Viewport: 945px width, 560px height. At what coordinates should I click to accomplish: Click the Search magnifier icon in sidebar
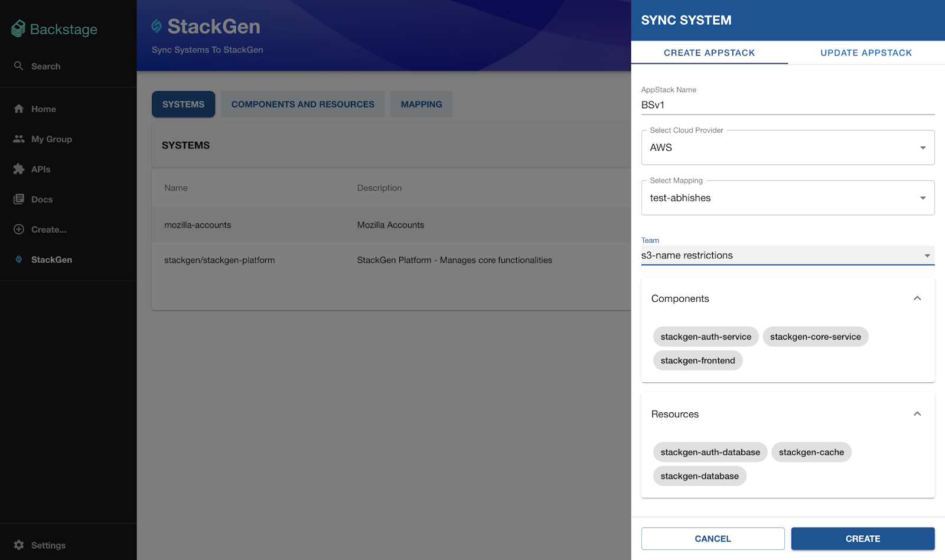pos(19,66)
